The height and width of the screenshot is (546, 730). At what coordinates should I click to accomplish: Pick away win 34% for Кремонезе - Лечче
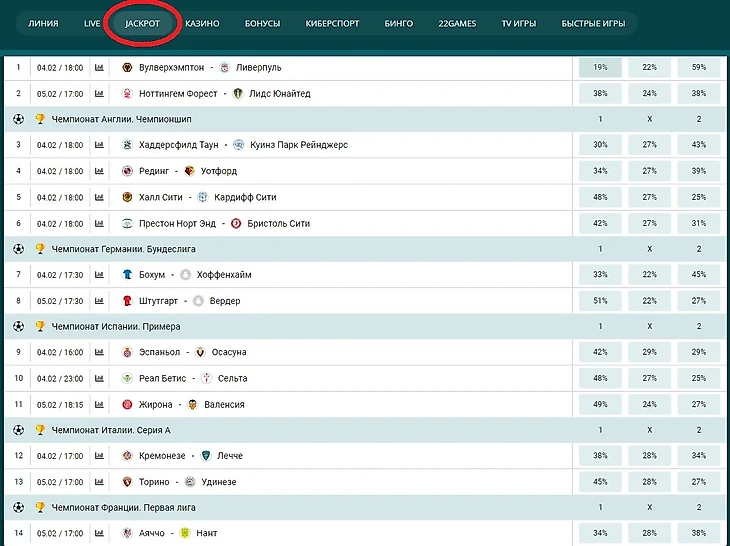click(x=699, y=456)
